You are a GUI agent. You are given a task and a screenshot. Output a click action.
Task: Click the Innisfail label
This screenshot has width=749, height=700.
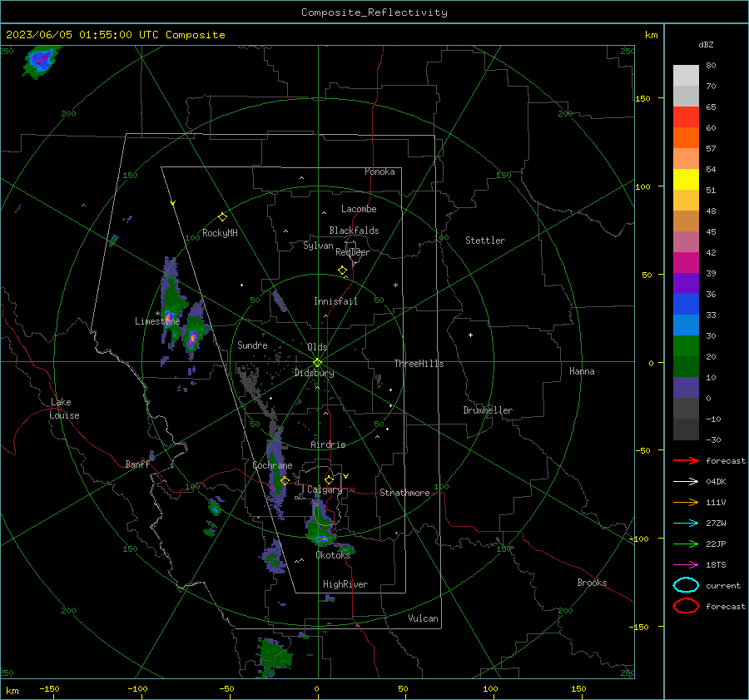(335, 301)
